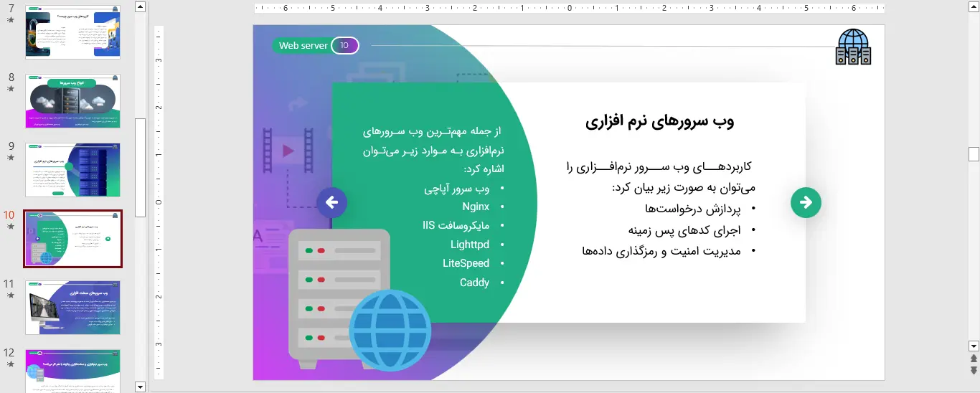980x393 pixels.
Task: Click the "LiteSpeed" bullet item
Action: tap(466, 263)
